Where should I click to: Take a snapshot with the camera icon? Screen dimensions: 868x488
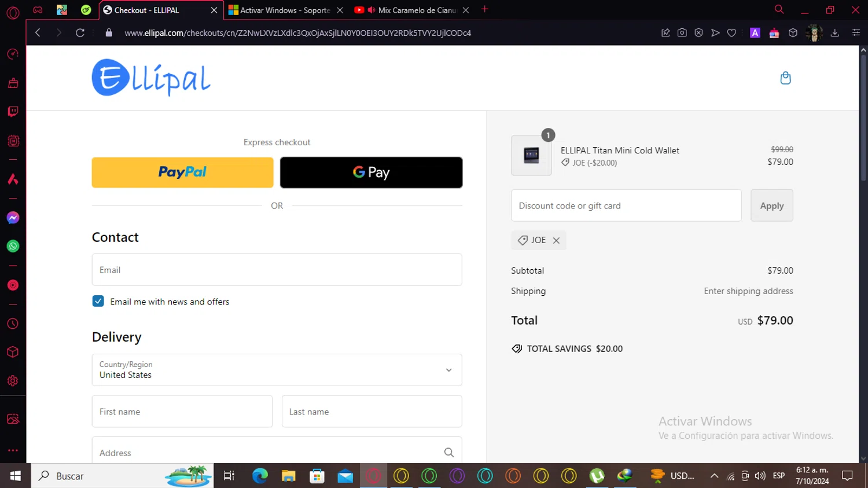tap(682, 33)
